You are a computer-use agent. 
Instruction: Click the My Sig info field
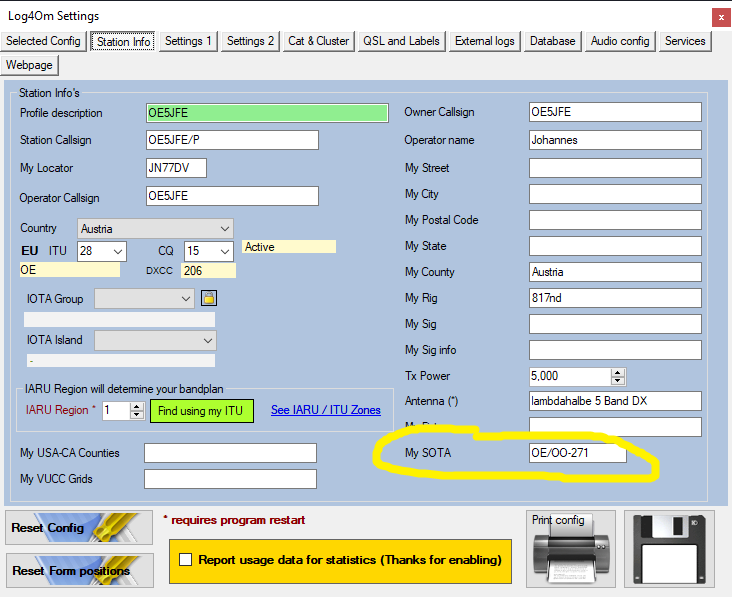tap(615, 350)
